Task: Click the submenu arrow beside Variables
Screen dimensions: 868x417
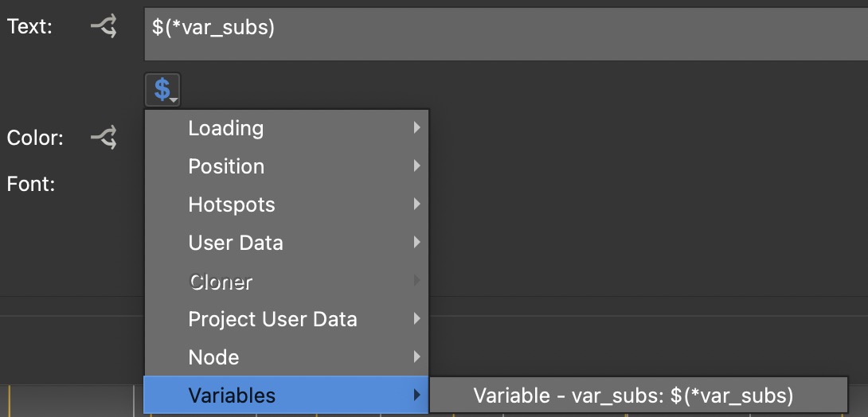Action: [416, 396]
